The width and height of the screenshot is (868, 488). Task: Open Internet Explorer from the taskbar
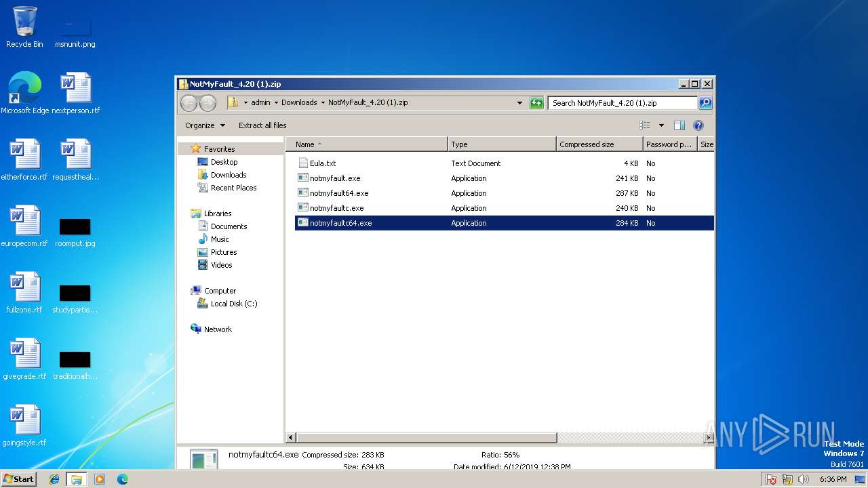[54, 479]
